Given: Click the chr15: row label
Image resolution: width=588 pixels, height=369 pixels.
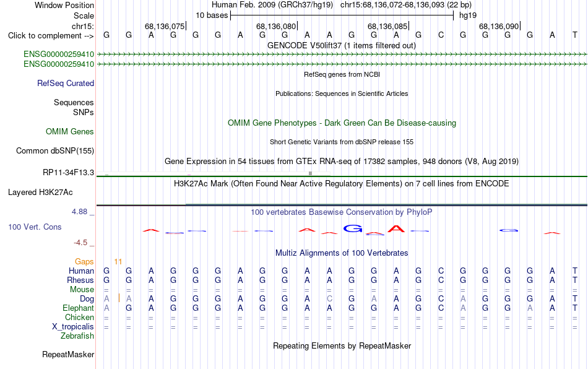Looking at the screenshot, I should (x=83, y=26).
